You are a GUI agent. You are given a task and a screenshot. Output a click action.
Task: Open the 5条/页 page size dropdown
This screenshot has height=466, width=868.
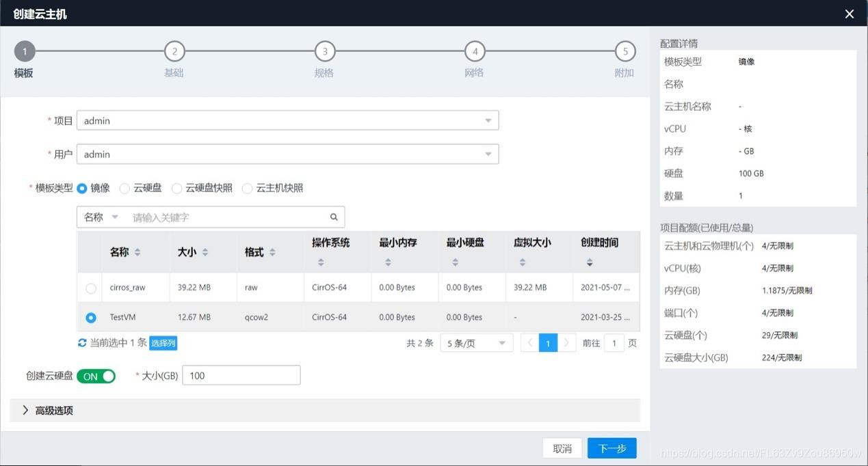click(476, 343)
